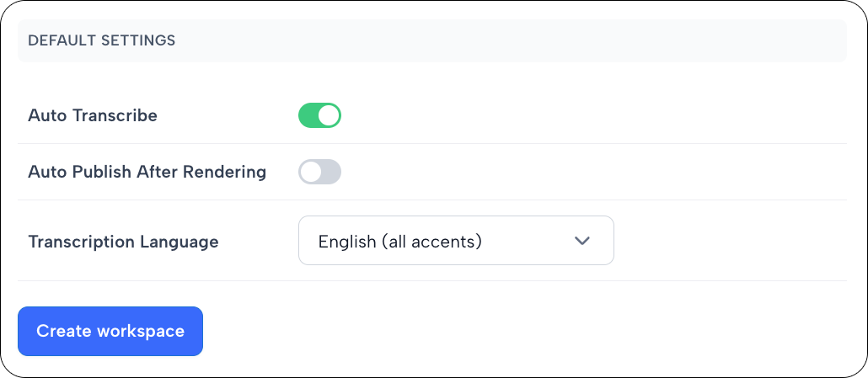Viewport: 868px width, 378px height.
Task: Click the DEFAULT SETTINGS gray header bar
Action: pyautogui.click(x=506, y=40)
